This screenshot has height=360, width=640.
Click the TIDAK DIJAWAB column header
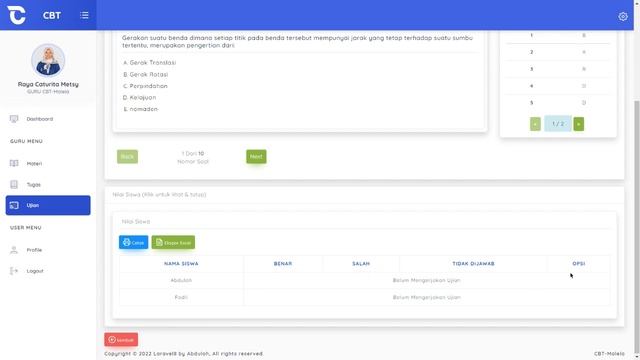tap(473, 264)
